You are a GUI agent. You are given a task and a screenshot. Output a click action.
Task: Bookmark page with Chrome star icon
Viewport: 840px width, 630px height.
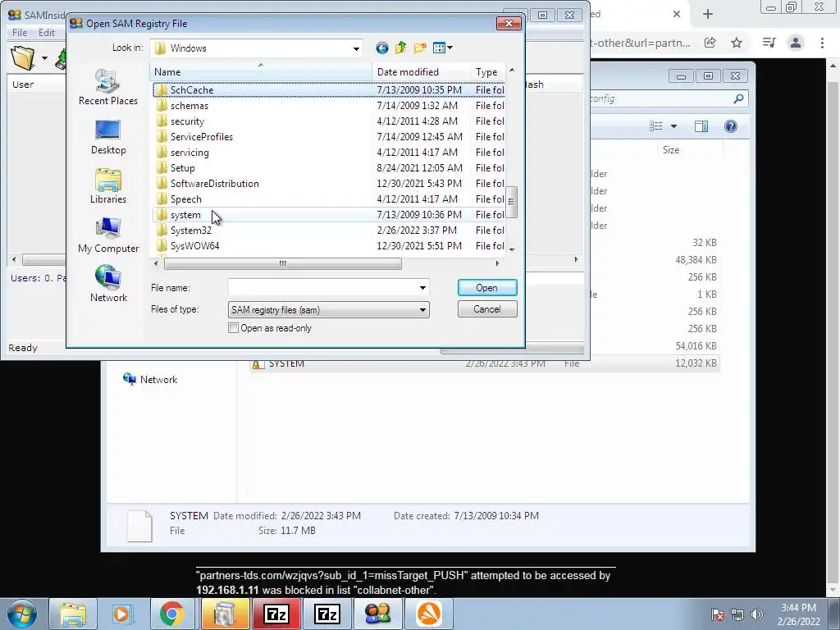click(x=737, y=43)
